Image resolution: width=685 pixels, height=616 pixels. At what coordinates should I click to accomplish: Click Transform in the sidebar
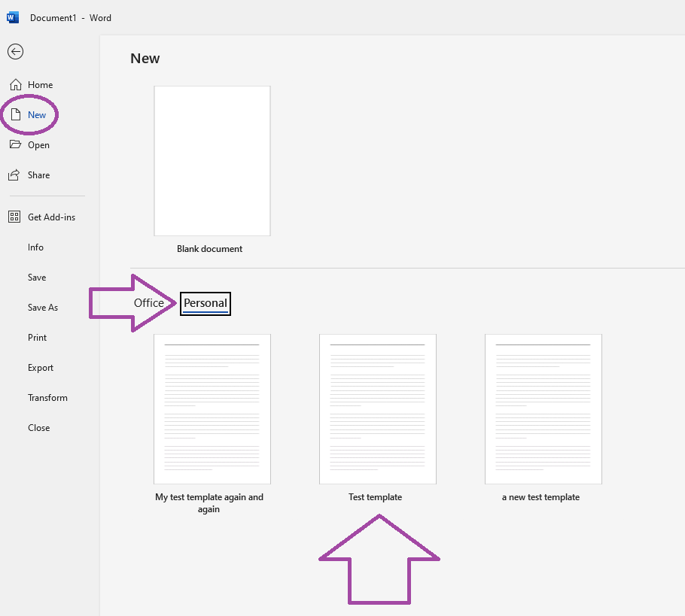pyautogui.click(x=47, y=397)
